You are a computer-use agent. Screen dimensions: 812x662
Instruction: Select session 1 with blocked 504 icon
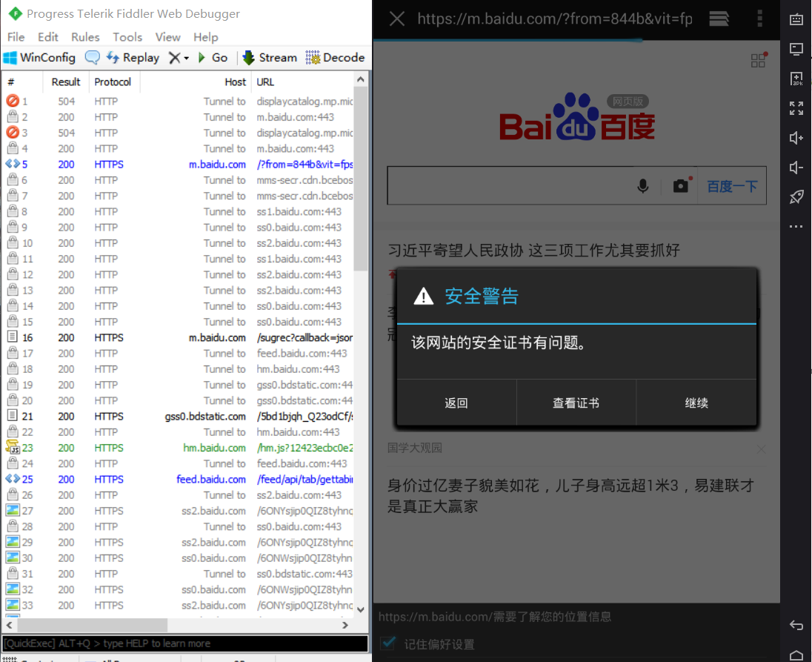click(x=13, y=101)
